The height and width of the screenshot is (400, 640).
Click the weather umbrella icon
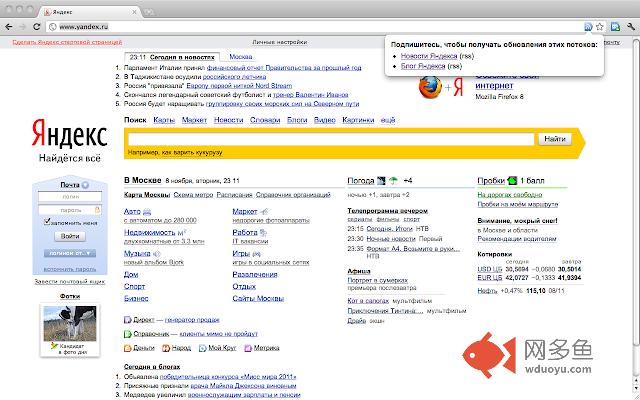click(393, 180)
